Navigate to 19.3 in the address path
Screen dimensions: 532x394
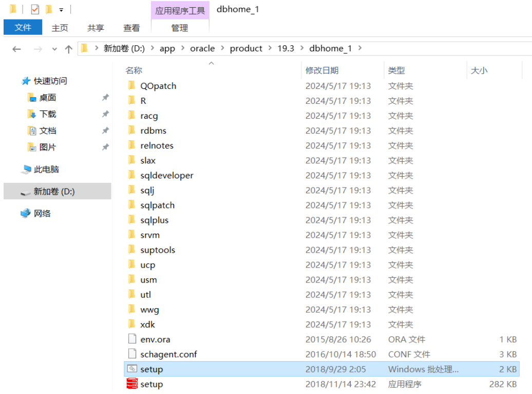(286, 48)
